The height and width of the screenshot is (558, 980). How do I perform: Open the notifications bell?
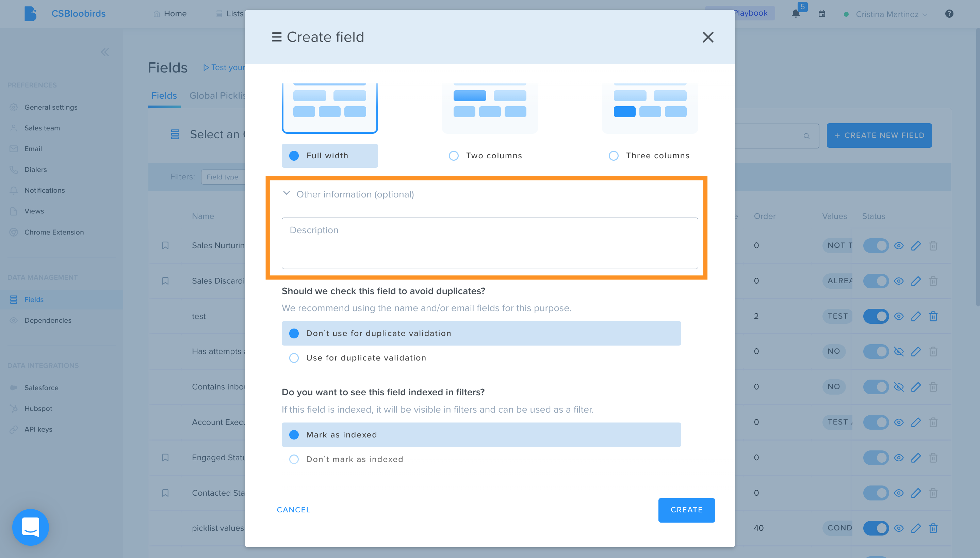[796, 14]
